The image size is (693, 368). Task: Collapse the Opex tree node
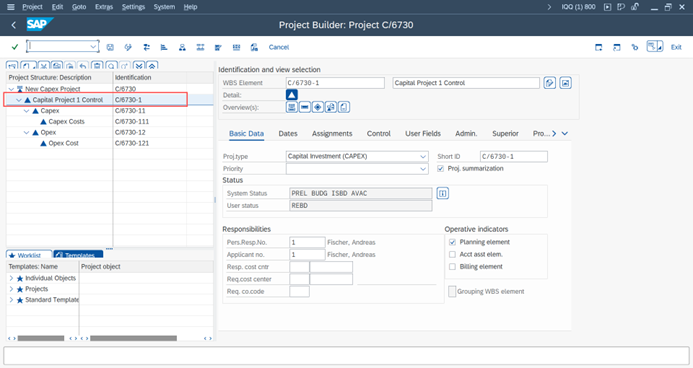(x=27, y=133)
